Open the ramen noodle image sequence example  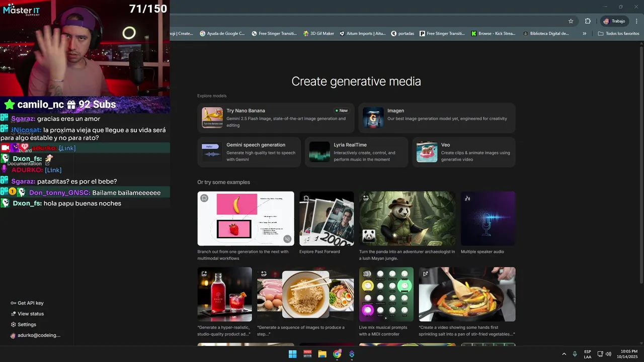point(305,294)
